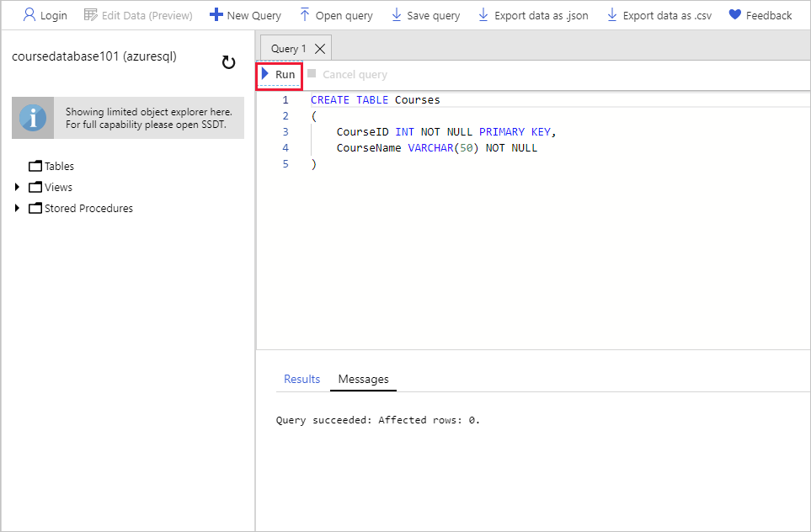Expand the Stored Procedures tree node arrow
Viewport: 811px width, 532px height.
17,209
